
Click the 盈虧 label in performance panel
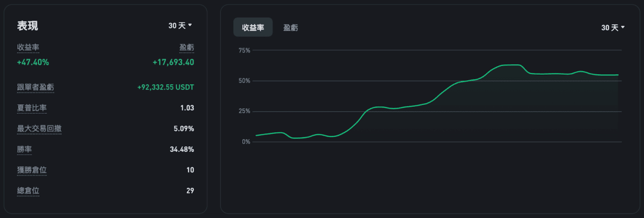[x=186, y=48]
